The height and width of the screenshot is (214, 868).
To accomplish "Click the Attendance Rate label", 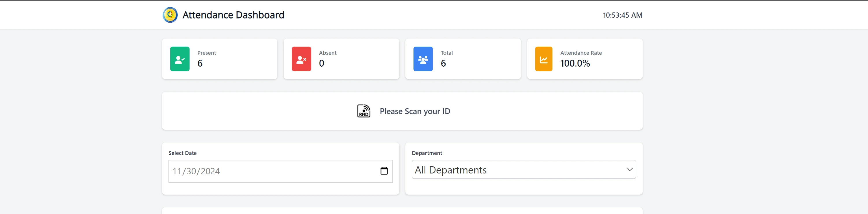I will (x=581, y=53).
